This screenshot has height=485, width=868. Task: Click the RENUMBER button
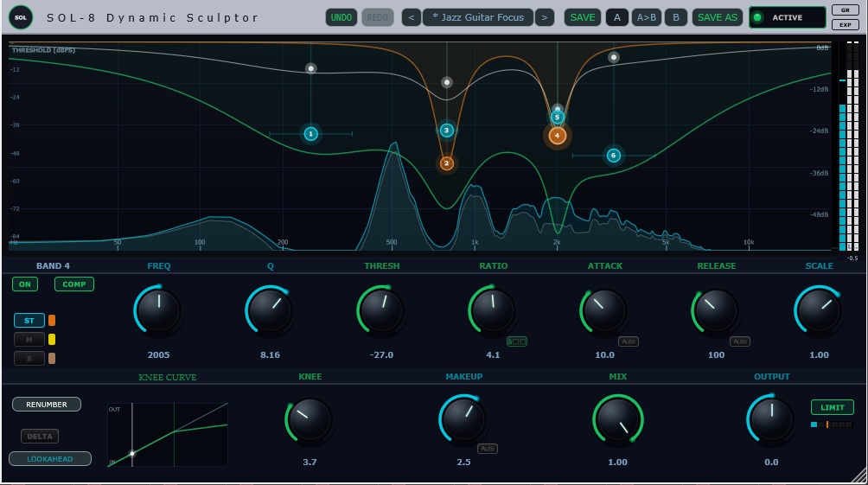pos(47,405)
